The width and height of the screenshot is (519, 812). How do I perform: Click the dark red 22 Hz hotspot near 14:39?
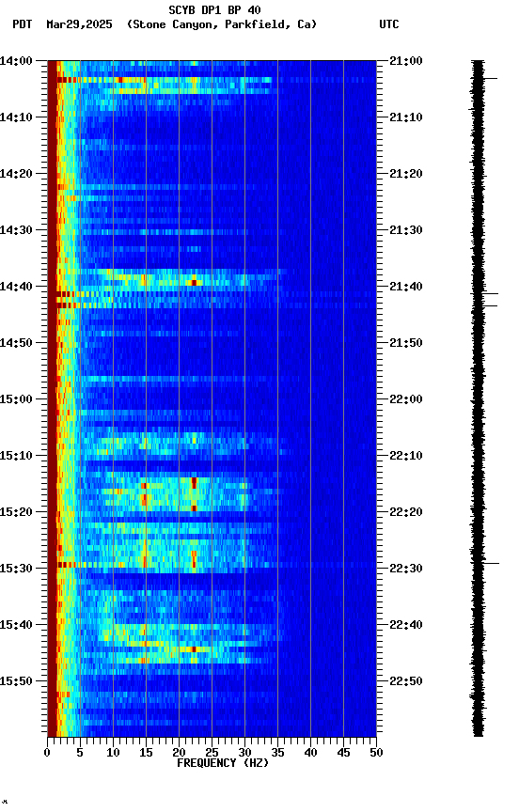point(195,283)
